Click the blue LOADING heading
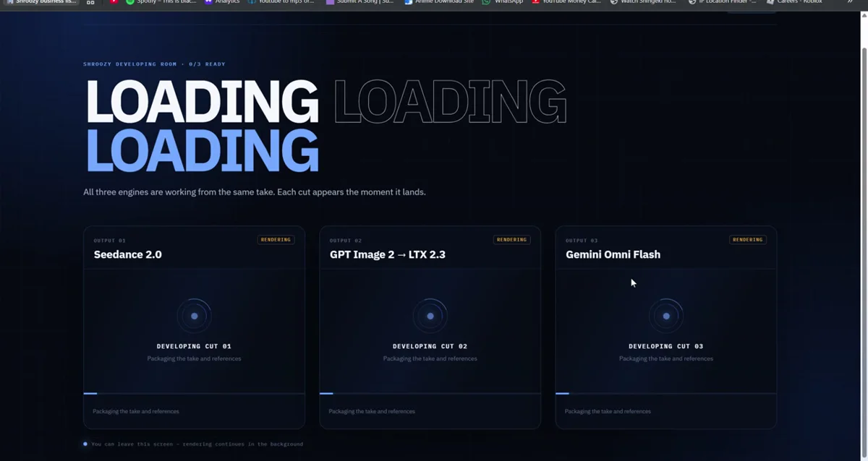 tap(203, 150)
